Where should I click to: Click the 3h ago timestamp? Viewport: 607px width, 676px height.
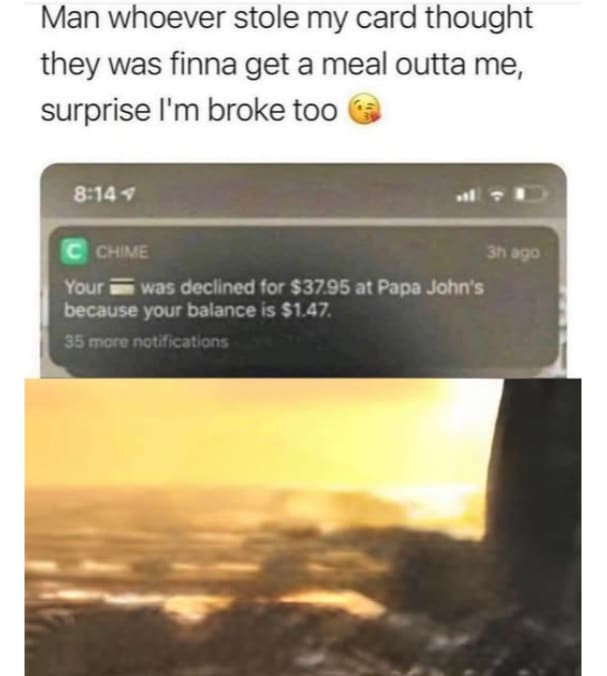pyautogui.click(x=513, y=252)
